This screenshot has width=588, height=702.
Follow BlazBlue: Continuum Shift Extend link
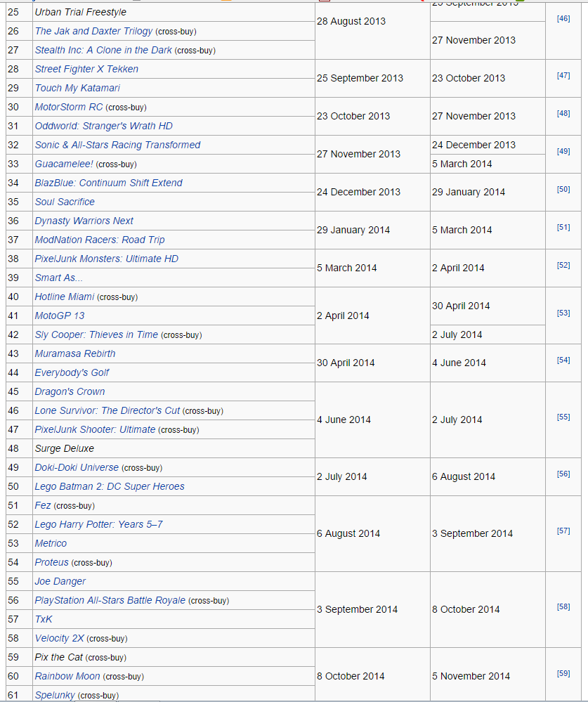point(109,183)
